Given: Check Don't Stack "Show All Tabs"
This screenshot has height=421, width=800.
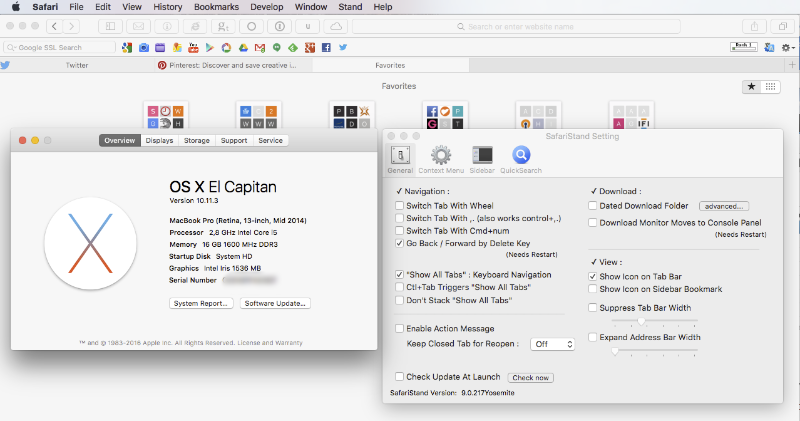Looking at the screenshot, I should (x=399, y=301).
